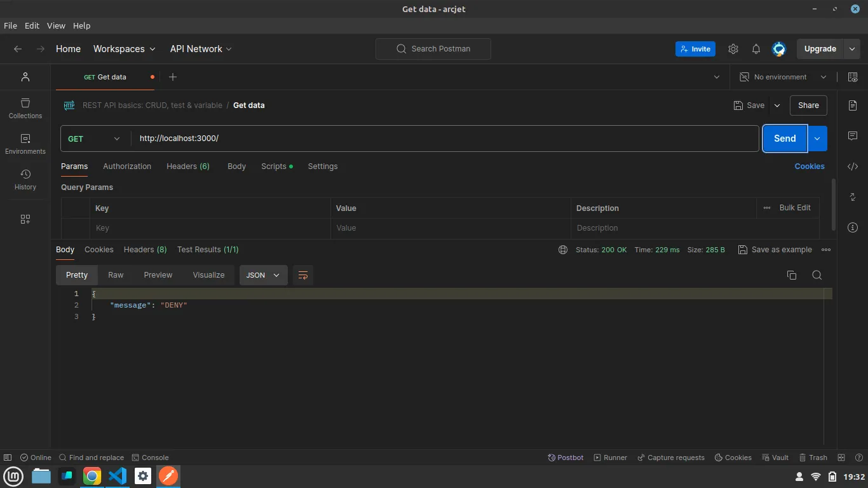The height and width of the screenshot is (488, 868).
Task: Open Postbot in the status bar
Action: 566,457
